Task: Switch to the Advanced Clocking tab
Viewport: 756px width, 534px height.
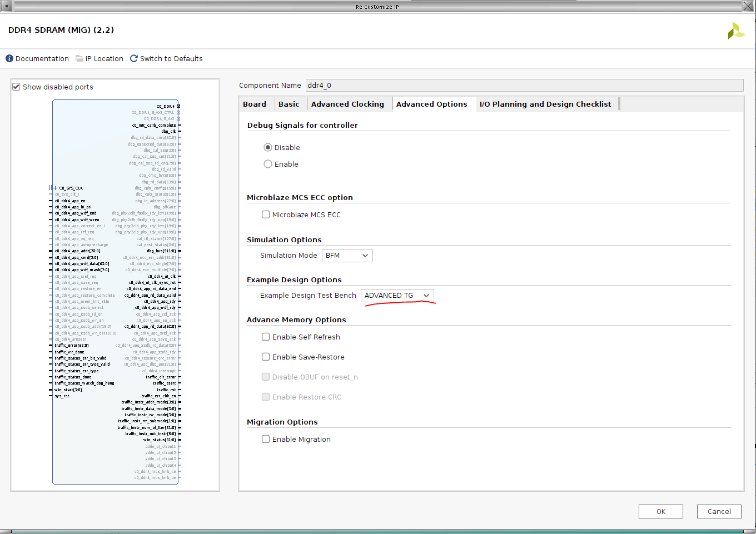Action: click(347, 104)
